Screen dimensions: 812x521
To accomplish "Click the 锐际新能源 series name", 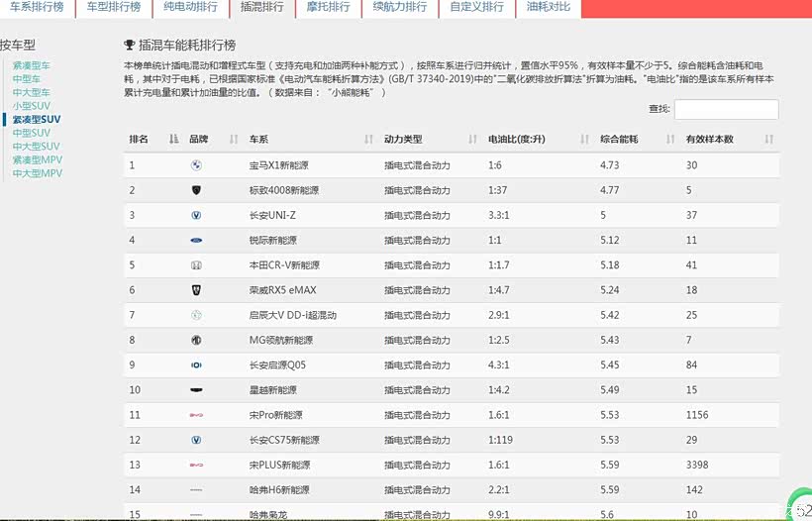I will click(273, 241).
